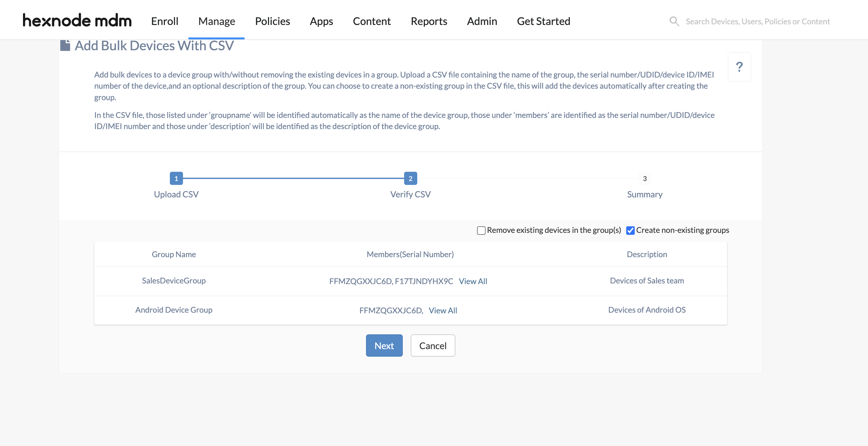The image size is (868, 446).
Task: Click the Devices of Sales team description
Action: (x=647, y=280)
